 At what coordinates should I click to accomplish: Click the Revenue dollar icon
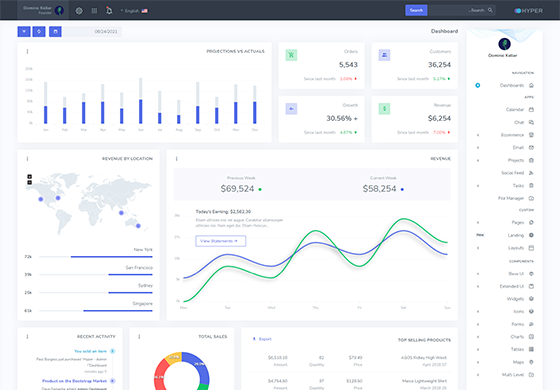pos(384,109)
